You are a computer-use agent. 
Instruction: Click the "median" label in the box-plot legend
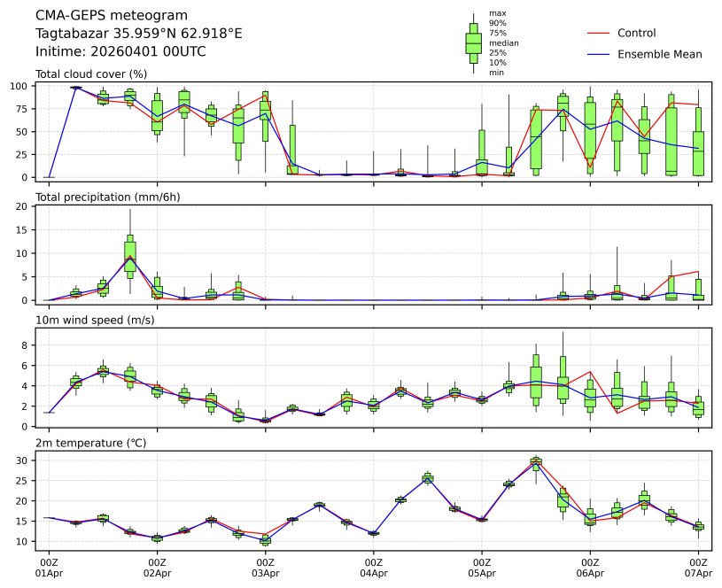(504, 43)
